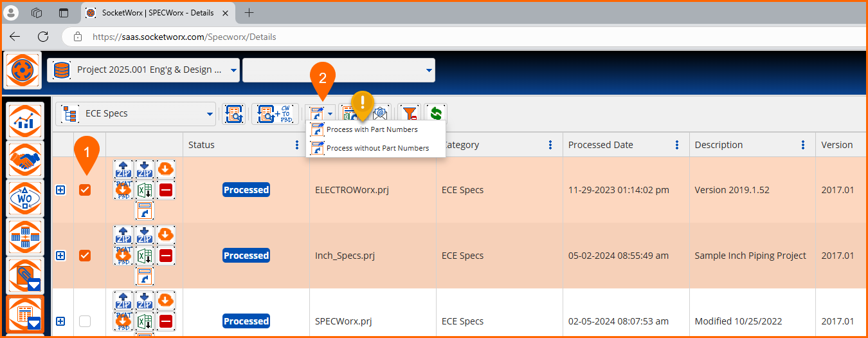Click the clear filter funnel icon

point(409,114)
